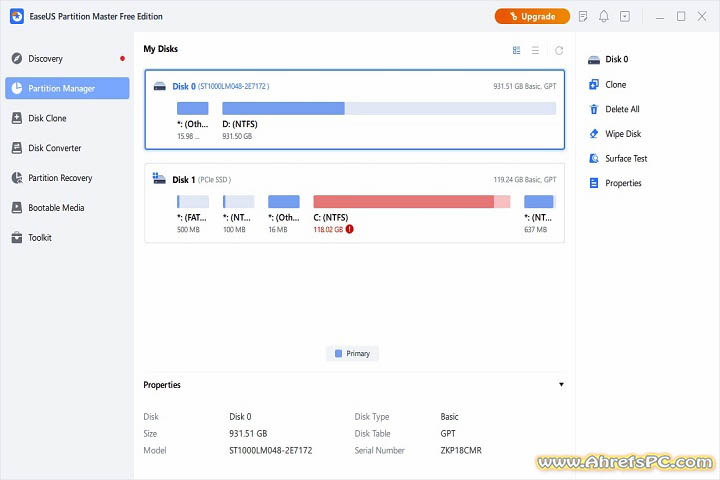The image size is (720, 480).
Task: Click the My Disks heading
Action: [160, 49]
